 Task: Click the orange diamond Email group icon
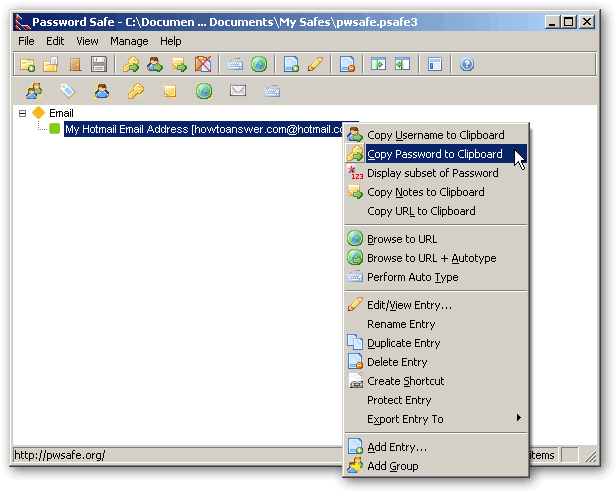[x=38, y=113]
